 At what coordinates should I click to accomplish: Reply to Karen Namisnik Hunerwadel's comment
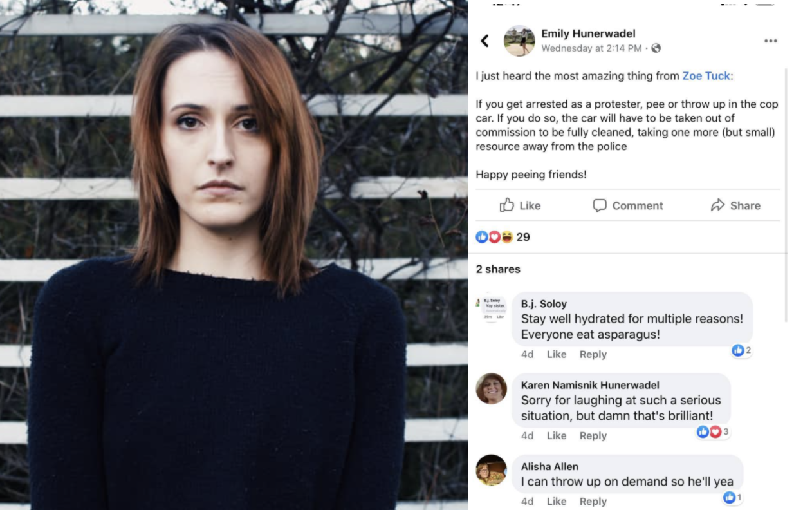coord(593,436)
